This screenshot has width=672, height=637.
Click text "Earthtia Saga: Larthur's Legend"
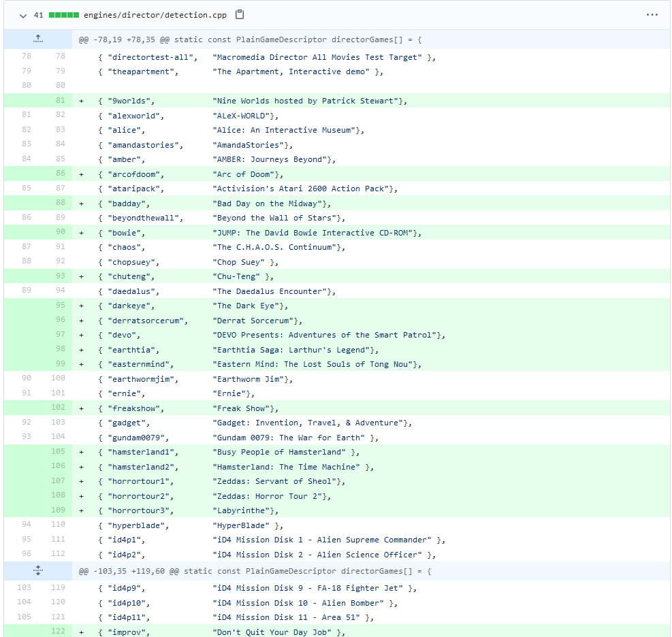(291, 350)
